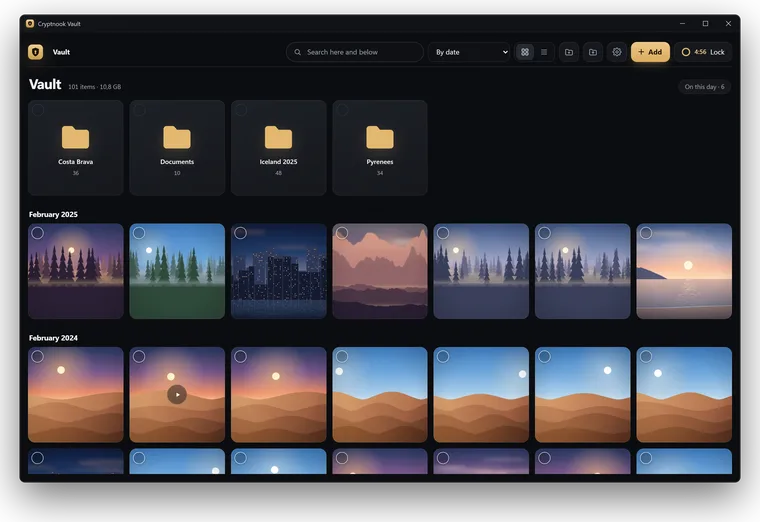This screenshot has width=760, height=522.
Task: Open the Iceland 2025 folder
Action: 278,148
